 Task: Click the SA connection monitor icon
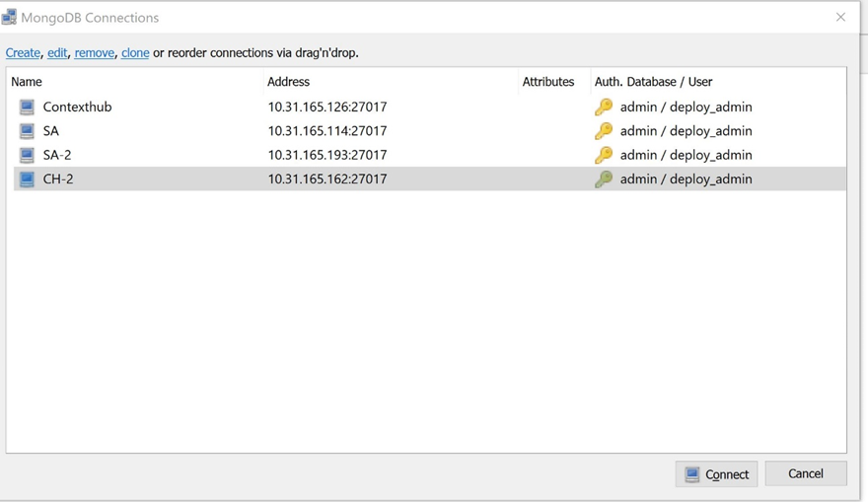pos(27,131)
